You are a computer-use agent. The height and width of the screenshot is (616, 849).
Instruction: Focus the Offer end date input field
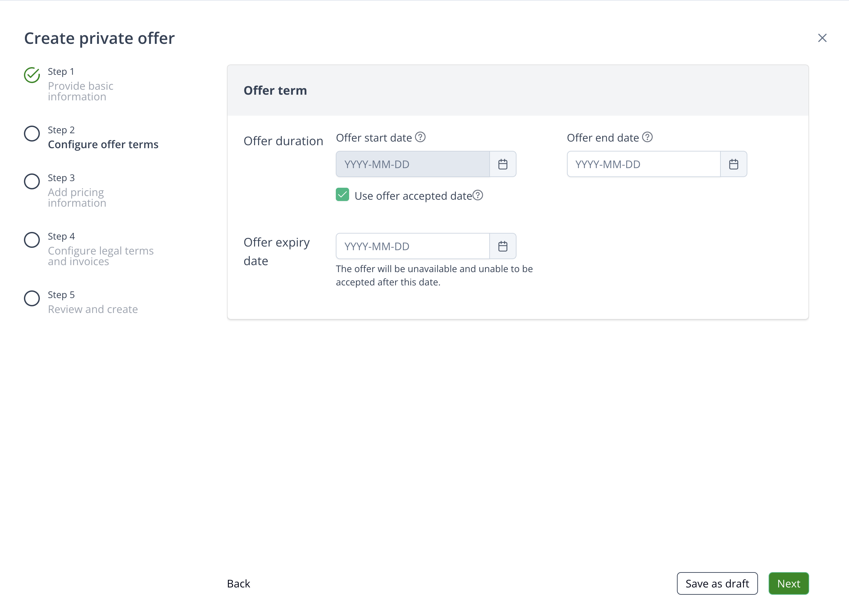(x=643, y=164)
